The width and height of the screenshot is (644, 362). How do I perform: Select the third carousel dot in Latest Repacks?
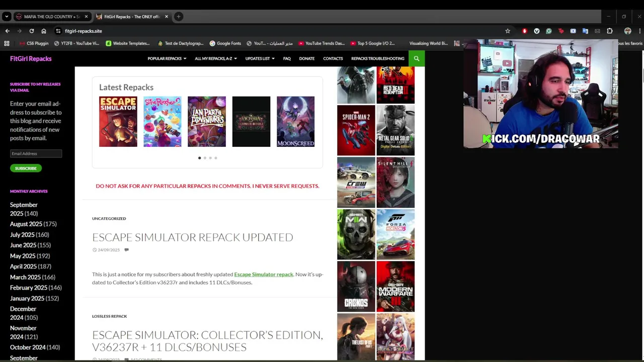pos(210,158)
